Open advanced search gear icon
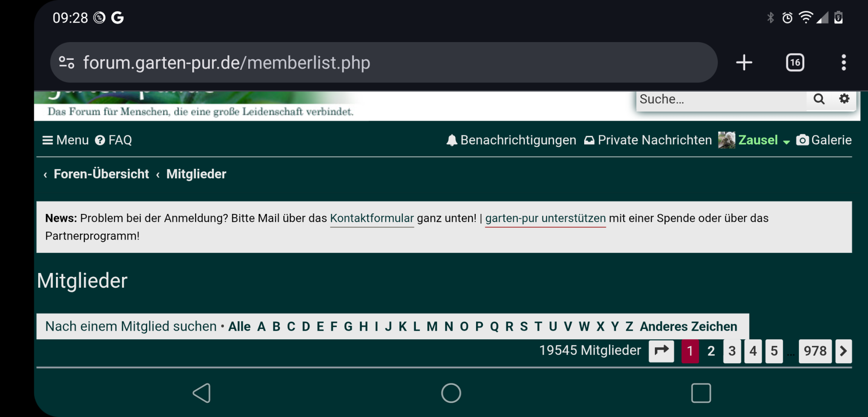This screenshot has width=868, height=417. (844, 99)
